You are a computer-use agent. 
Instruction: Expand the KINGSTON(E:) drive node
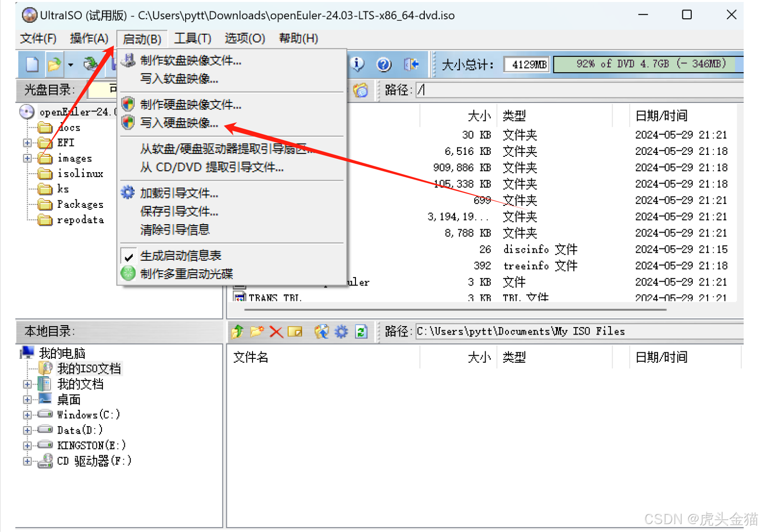point(27,445)
